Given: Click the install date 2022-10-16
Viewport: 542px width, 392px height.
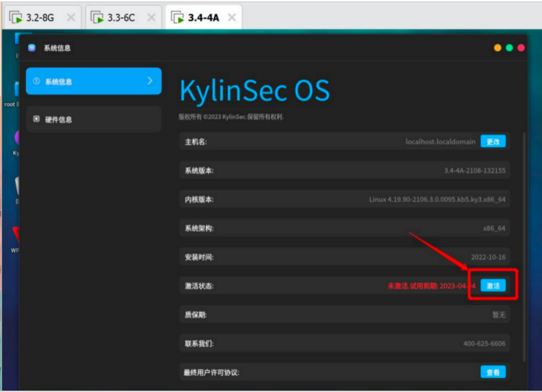Looking at the screenshot, I should point(488,257).
